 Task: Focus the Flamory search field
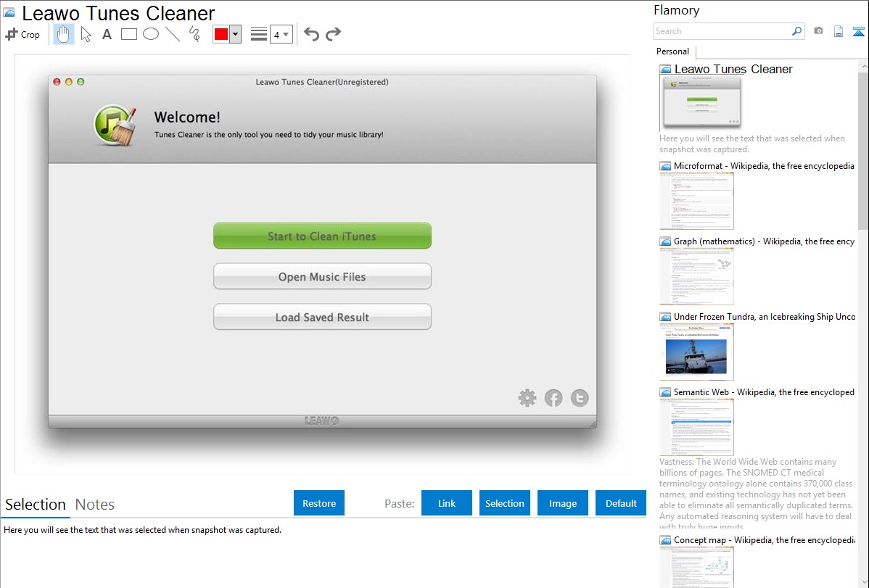coord(722,31)
